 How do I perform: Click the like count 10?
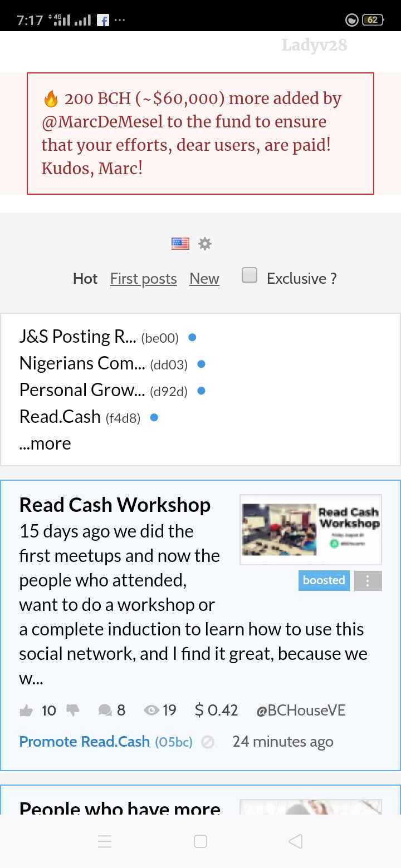tap(49, 711)
